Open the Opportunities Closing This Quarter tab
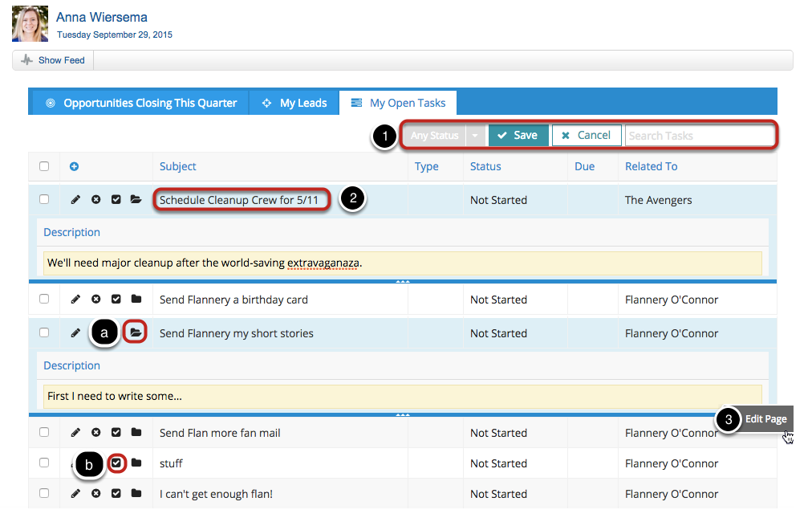Image resolution: width=812 pixels, height=526 pixels. (x=149, y=102)
